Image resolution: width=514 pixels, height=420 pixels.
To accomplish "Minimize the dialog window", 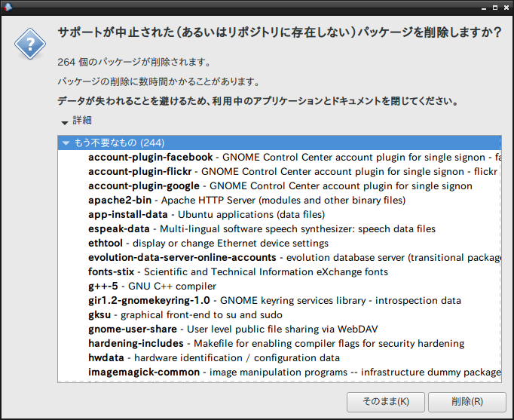I will [x=484, y=8].
